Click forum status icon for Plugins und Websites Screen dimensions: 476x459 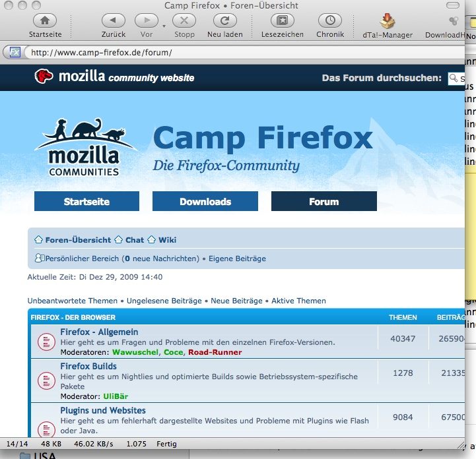46,429
